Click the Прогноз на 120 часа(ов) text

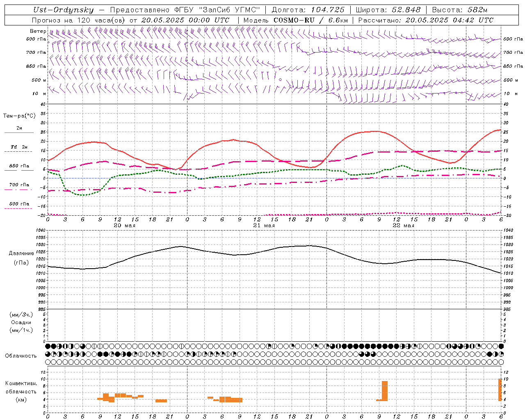pyautogui.click(x=79, y=20)
